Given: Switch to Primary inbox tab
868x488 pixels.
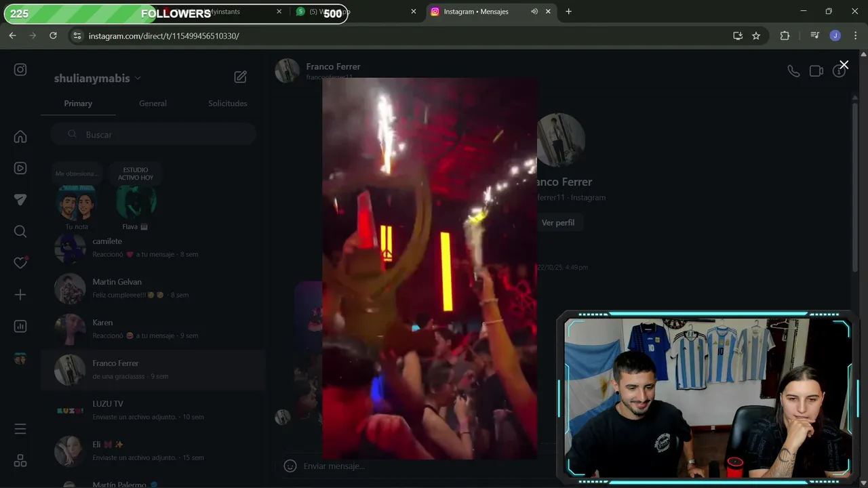Looking at the screenshot, I should (x=78, y=103).
